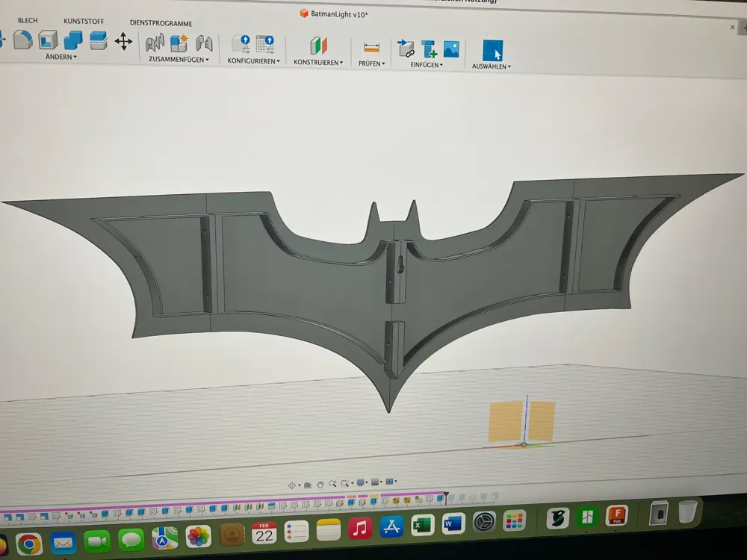This screenshot has height=560, width=747.
Task: Close the BatmanLight document tab
Action: pos(732,28)
